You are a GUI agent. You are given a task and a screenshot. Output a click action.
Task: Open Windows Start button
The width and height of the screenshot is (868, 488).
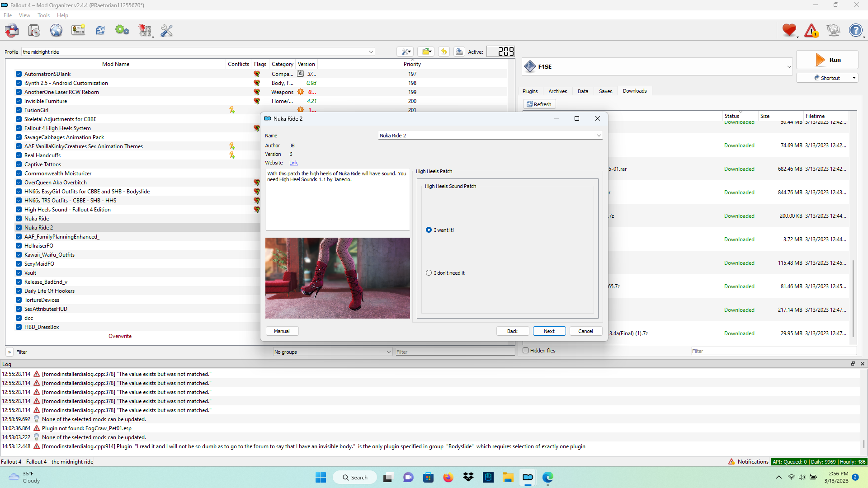point(321,478)
